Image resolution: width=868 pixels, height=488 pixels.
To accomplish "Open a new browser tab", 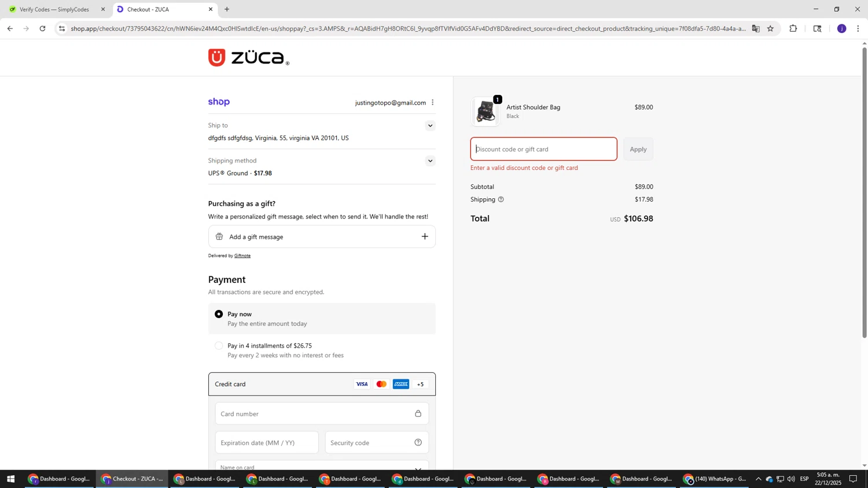I will point(227,9).
